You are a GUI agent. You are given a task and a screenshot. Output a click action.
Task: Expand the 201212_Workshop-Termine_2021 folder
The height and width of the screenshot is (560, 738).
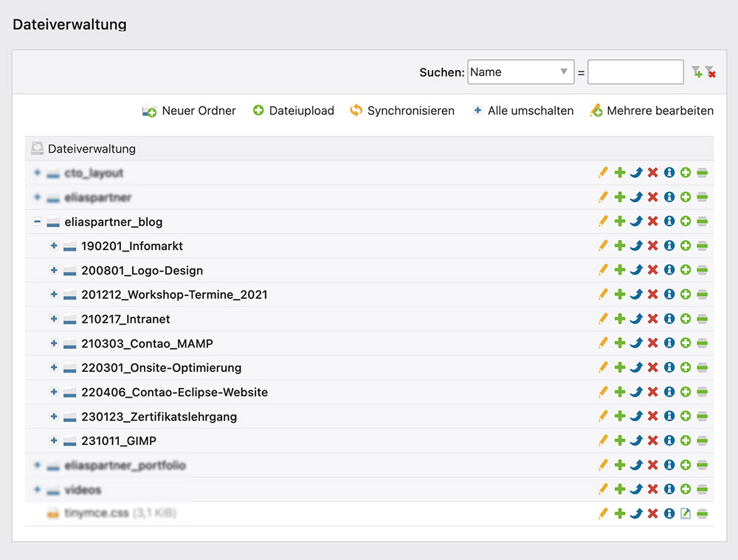54,294
